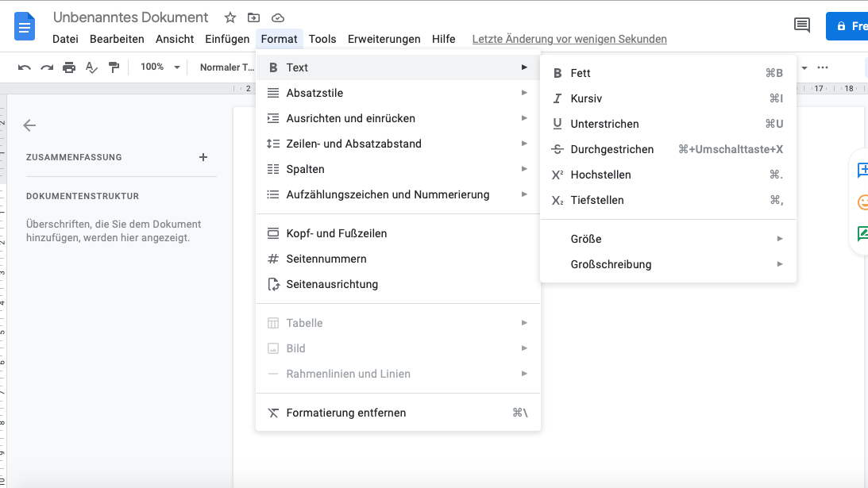Screen dimensions: 868x488
Task: Click the print icon
Action: pyautogui.click(x=69, y=67)
